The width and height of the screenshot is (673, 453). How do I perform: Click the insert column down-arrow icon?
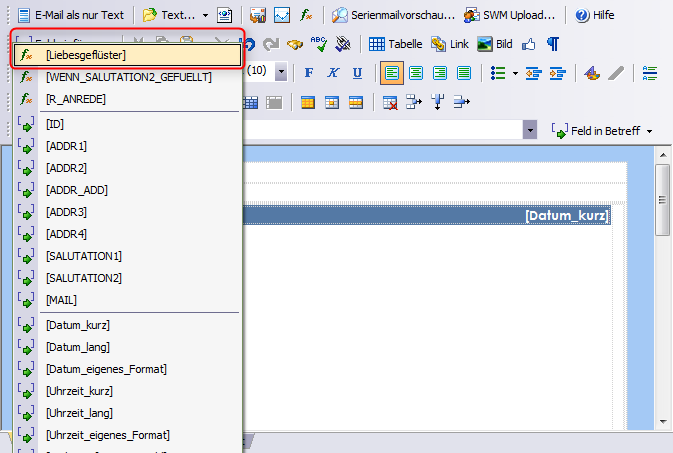[x=438, y=102]
